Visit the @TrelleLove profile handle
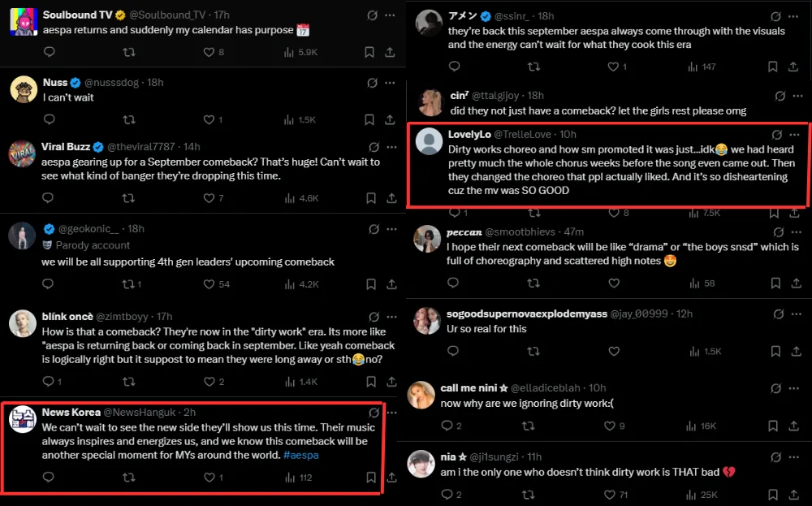The image size is (812, 506). pos(525,134)
